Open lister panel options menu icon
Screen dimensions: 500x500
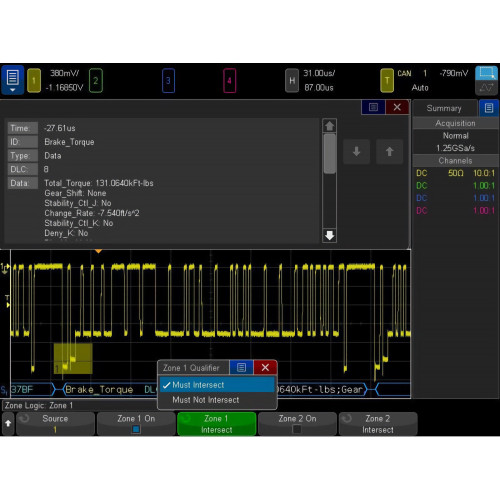373,107
